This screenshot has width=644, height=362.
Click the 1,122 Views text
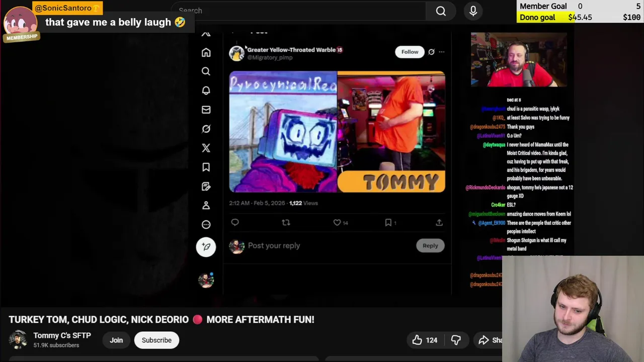tap(303, 203)
